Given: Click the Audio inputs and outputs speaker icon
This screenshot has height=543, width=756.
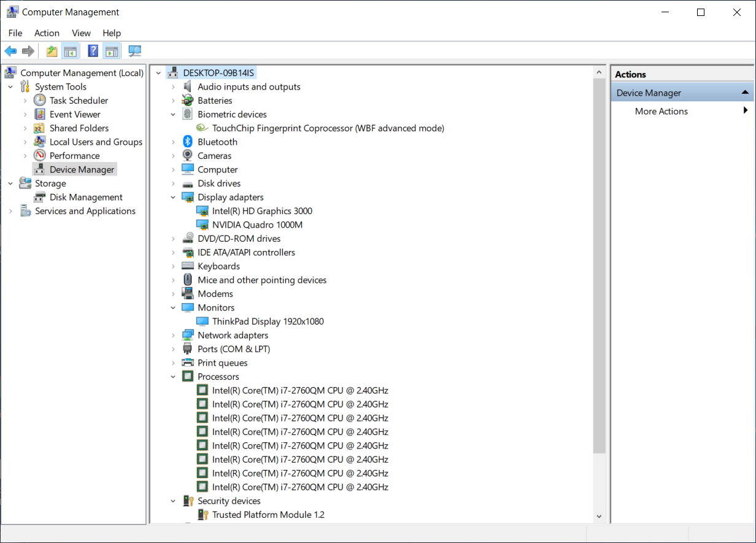Looking at the screenshot, I should tap(188, 87).
